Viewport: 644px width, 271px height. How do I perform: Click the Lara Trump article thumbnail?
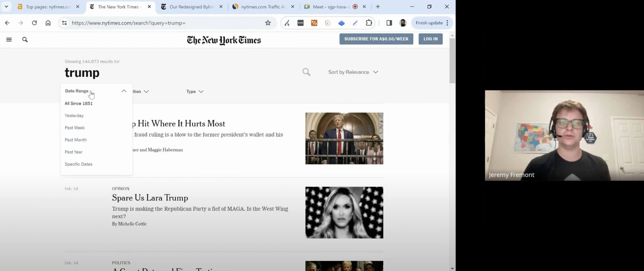(x=344, y=212)
